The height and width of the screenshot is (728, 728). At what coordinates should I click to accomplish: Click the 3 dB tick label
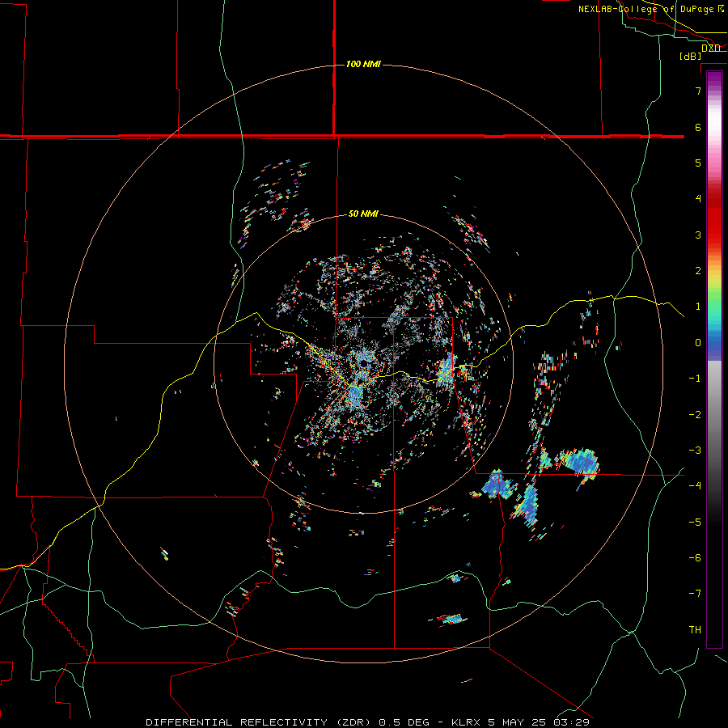tap(698, 235)
